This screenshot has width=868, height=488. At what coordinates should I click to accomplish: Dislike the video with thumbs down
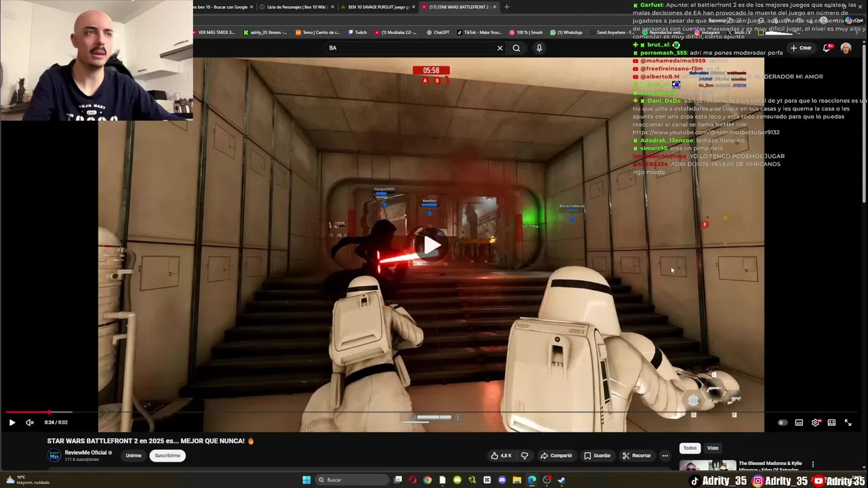(524, 455)
